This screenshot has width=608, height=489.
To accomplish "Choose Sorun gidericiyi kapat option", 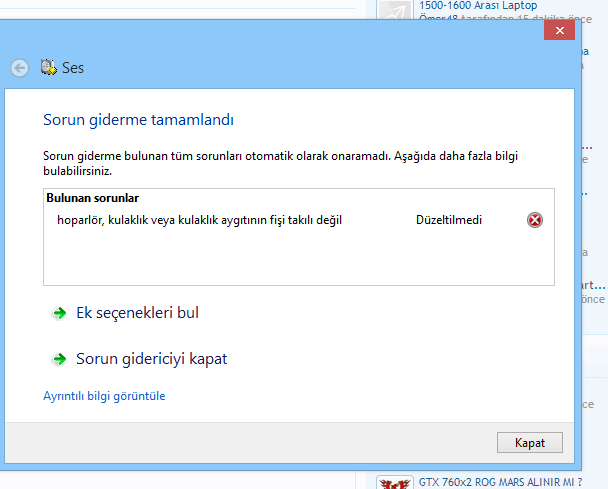I will click(152, 359).
